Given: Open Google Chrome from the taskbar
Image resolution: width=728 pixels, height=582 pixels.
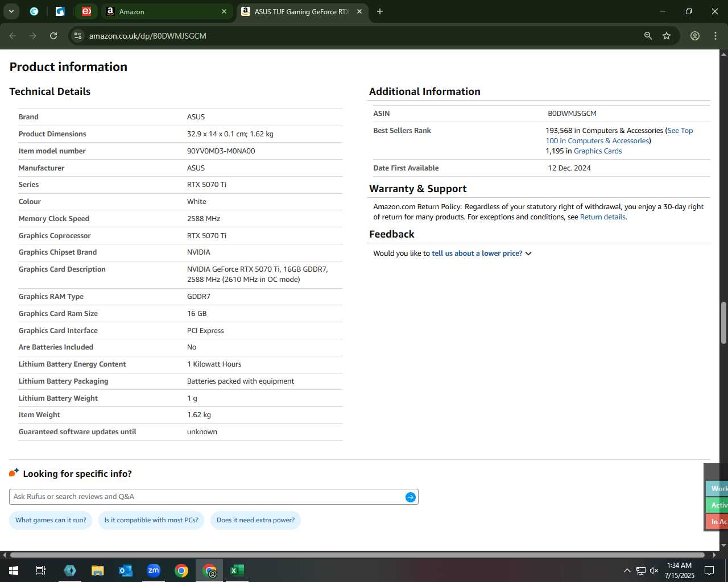Looking at the screenshot, I should [x=181, y=570].
